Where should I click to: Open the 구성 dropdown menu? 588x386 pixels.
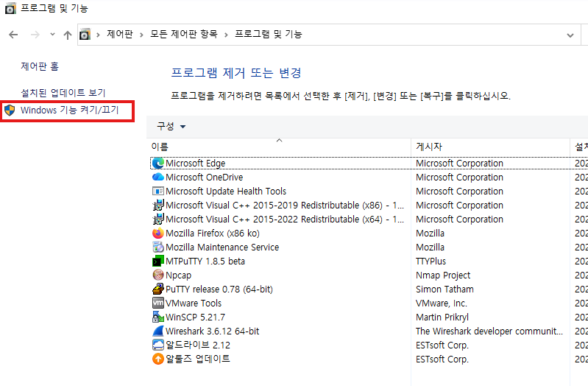click(x=171, y=126)
